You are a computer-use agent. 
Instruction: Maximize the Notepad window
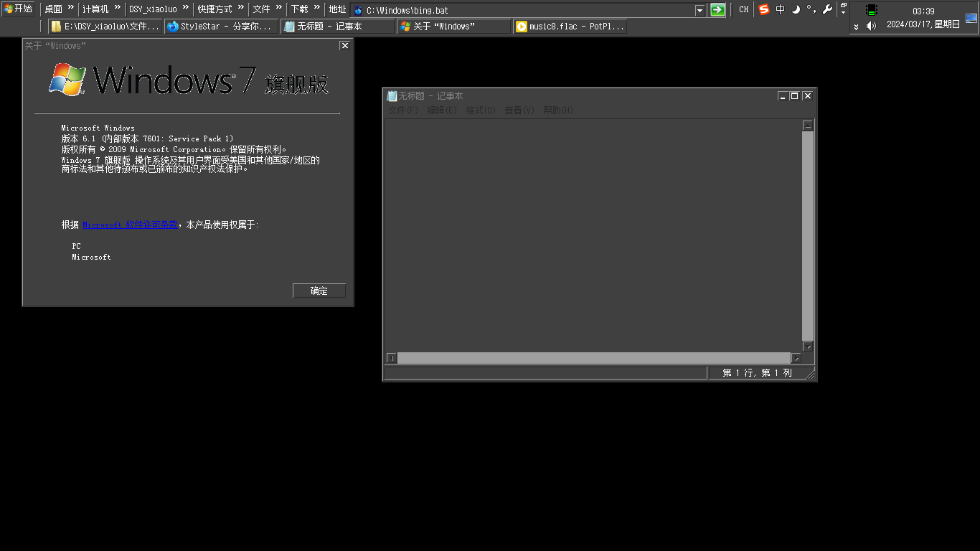click(795, 96)
